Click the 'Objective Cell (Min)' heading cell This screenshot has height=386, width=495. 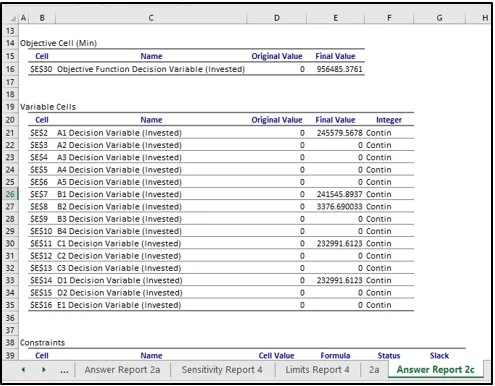pos(58,43)
